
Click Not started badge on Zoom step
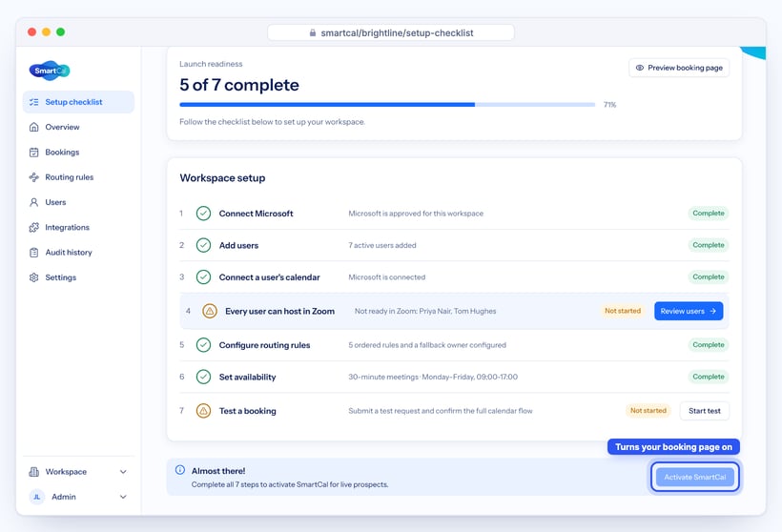click(x=623, y=311)
